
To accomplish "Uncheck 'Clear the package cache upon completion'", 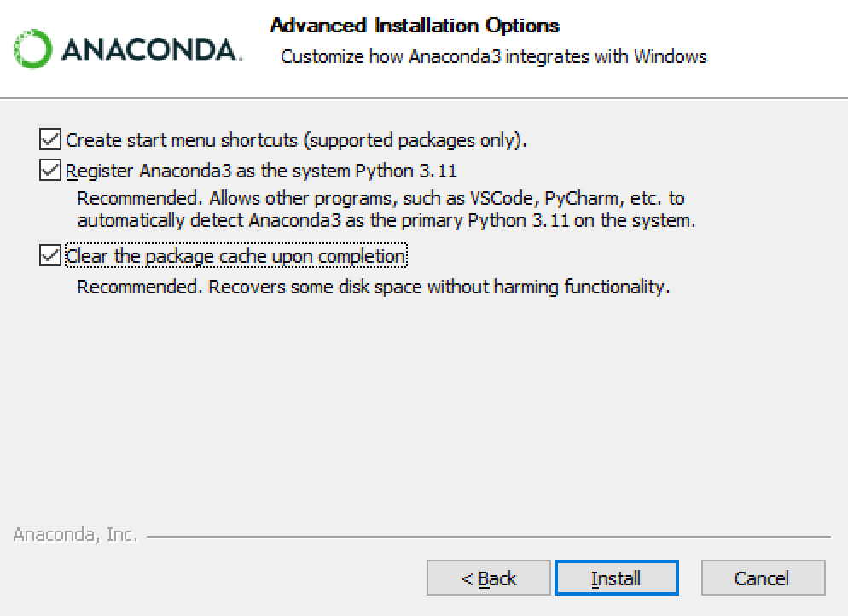I will pyautogui.click(x=50, y=255).
